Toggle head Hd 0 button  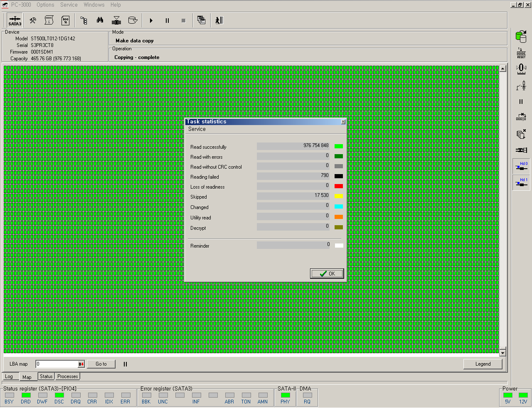tap(521, 166)
